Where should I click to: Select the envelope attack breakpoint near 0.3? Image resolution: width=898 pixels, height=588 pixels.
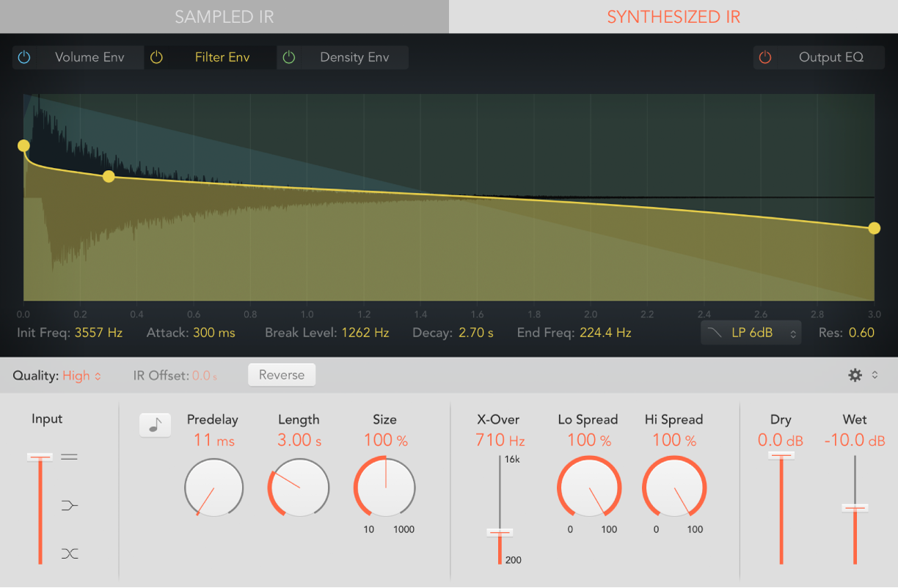pos(109,176)
